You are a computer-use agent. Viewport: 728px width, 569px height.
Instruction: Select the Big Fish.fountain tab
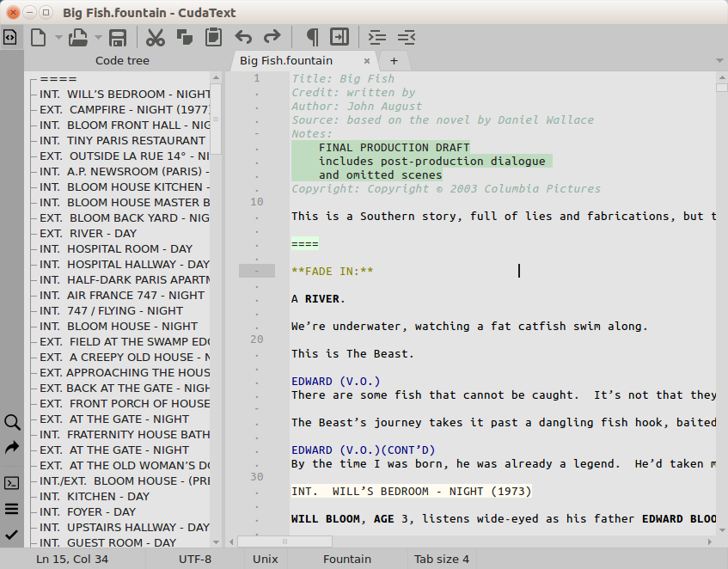coord(286,60)
